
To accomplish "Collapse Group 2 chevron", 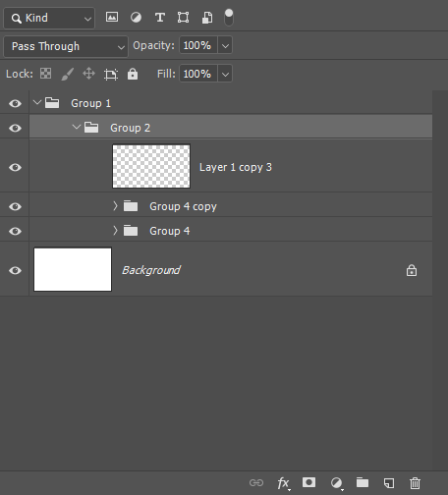I will (77, 127).
